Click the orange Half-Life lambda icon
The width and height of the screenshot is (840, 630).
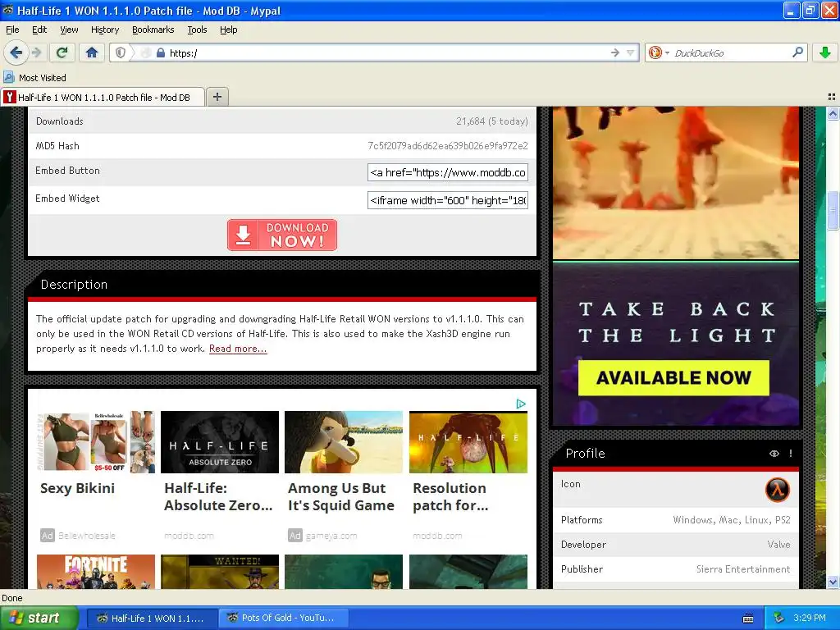point(778,489)
